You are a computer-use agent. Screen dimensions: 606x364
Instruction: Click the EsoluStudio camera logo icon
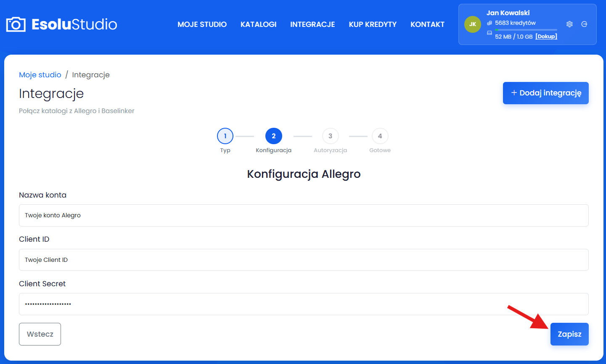click(x=16, y=24)
